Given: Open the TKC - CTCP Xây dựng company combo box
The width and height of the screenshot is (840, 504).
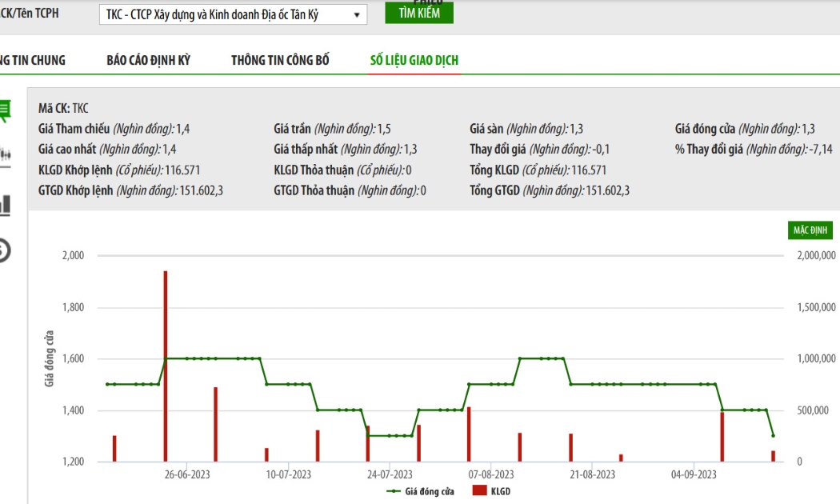Looking at the screenshot, I should coord(233,15).
